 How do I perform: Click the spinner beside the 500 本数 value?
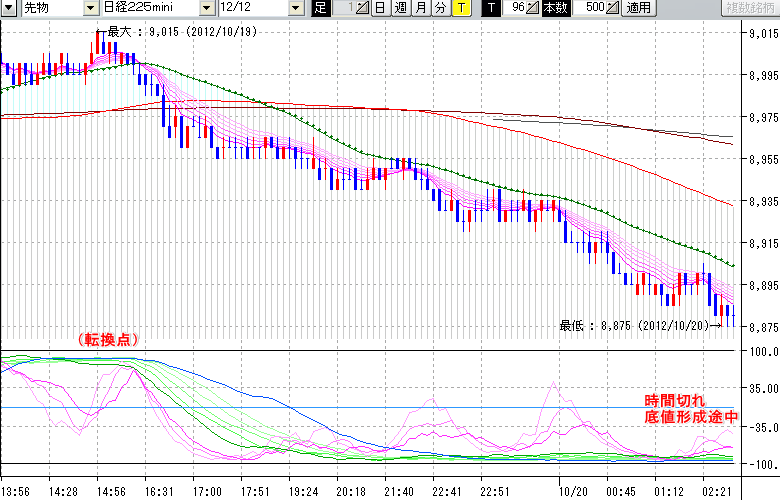pos(612,8)
